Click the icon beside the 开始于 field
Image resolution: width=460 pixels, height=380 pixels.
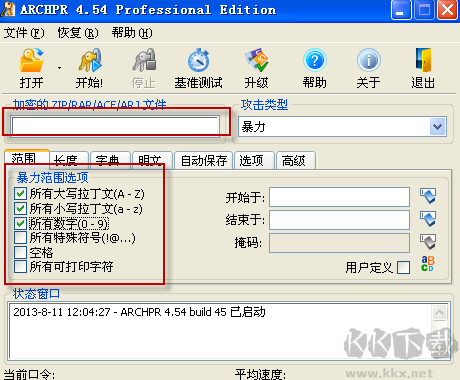tap(428, 196)
